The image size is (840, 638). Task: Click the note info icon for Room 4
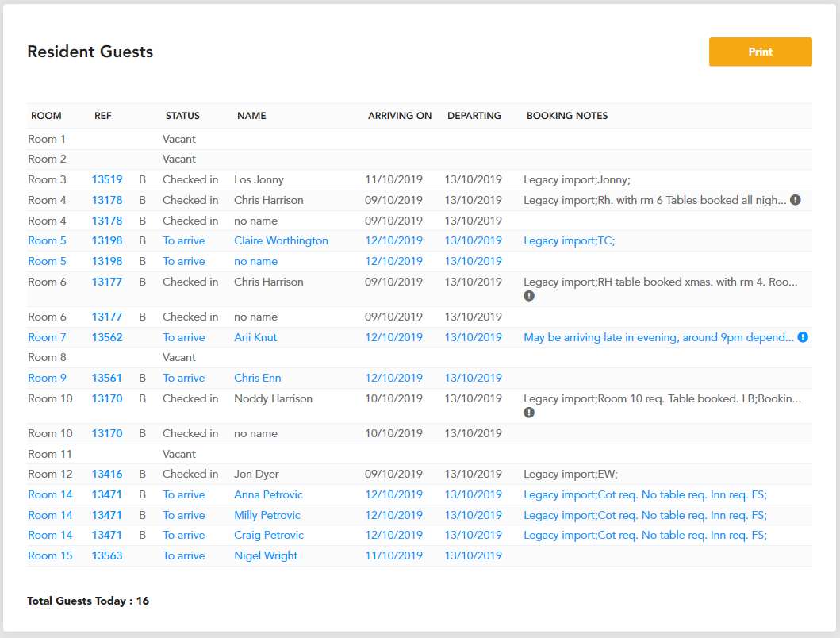coord(796,200)
